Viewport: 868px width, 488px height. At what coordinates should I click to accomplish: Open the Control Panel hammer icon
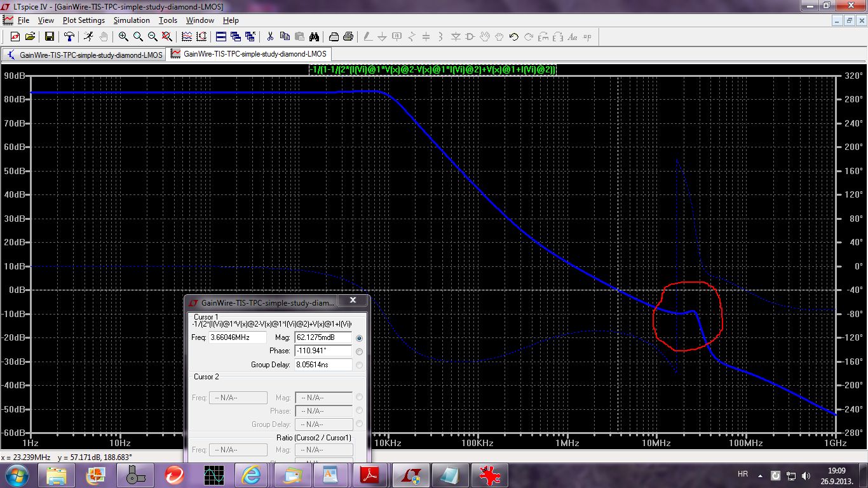pyautogui.click(x=69, y=37)
